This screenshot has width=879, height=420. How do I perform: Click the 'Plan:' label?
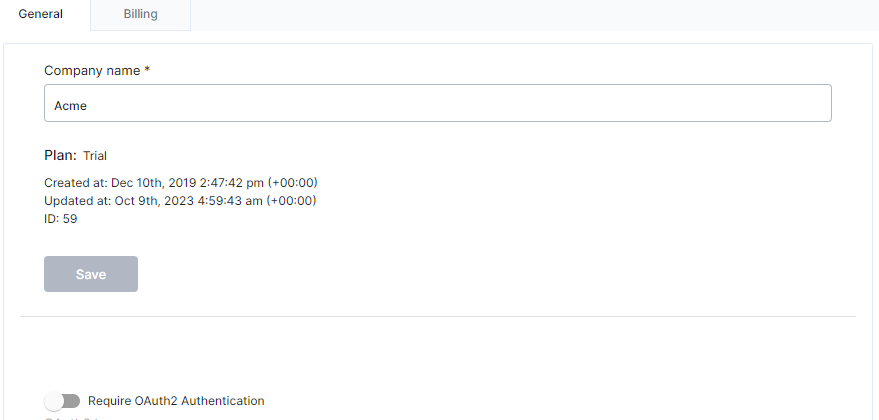coord(60,156)
